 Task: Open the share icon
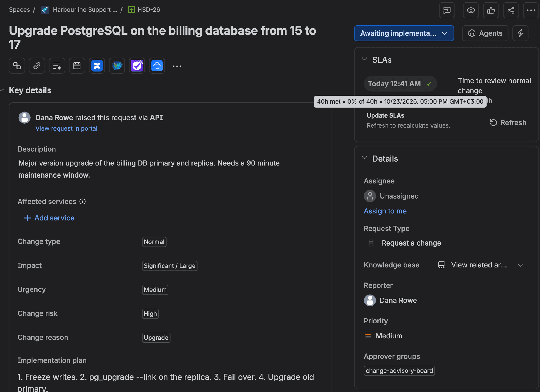click(511, 10)
